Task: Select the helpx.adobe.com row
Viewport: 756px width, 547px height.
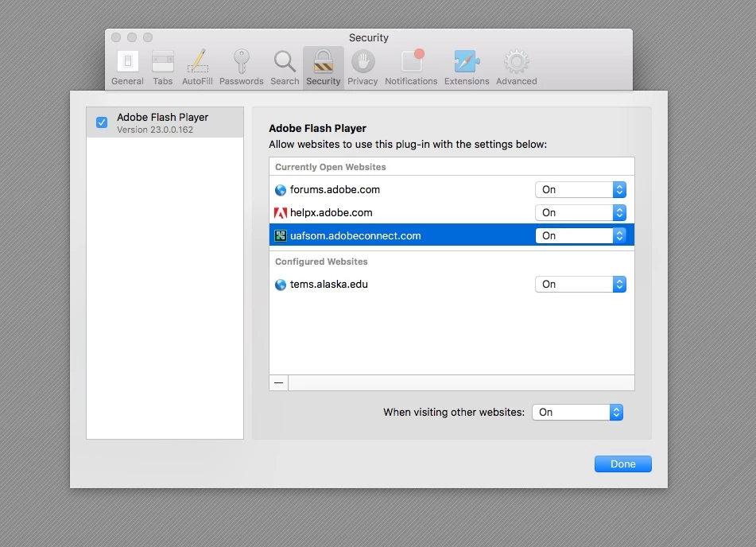Action: click(452, 213)
